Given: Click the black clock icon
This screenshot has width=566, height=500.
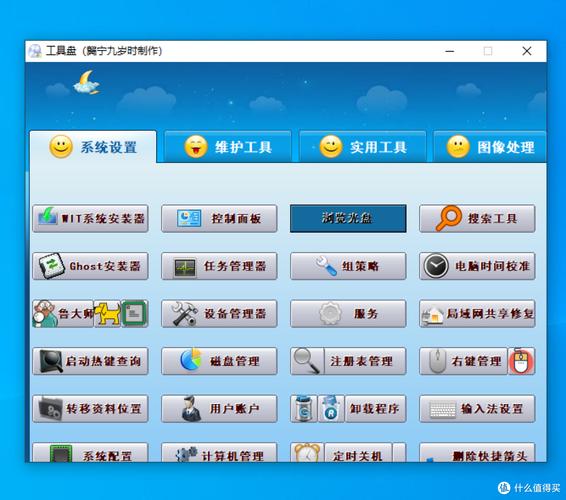Looking at the screenshot, I should [436, 266].
